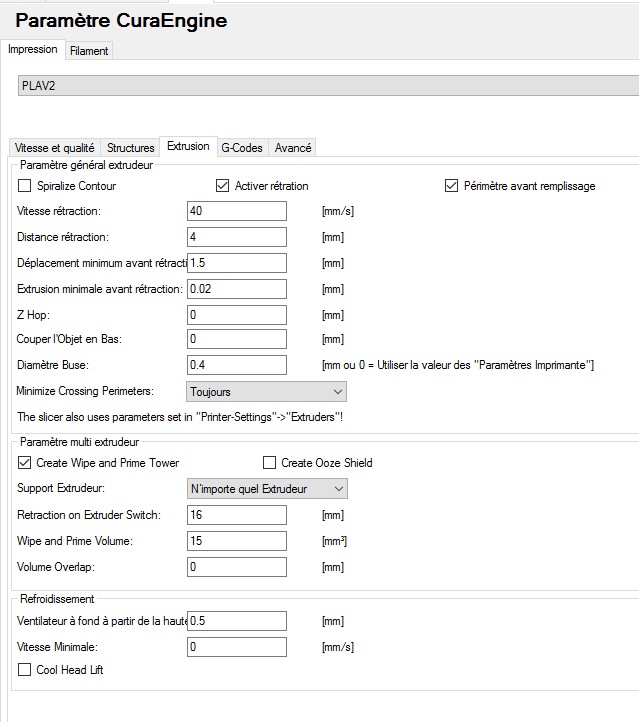Disable Create Wipe and Prime Tower

25,463
